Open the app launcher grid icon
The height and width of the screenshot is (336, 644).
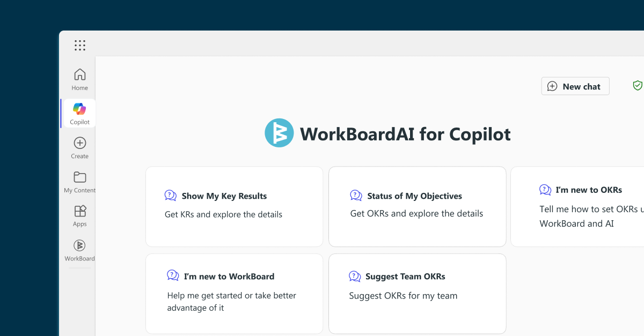[79, 45]
